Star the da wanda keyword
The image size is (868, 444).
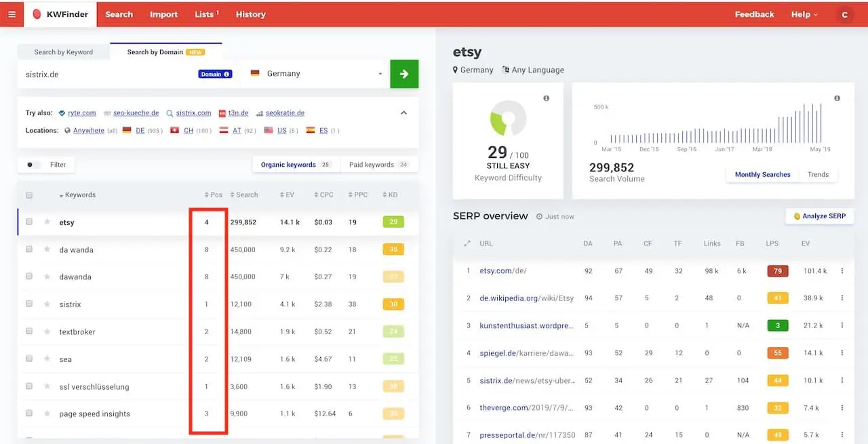pos(47,249)
